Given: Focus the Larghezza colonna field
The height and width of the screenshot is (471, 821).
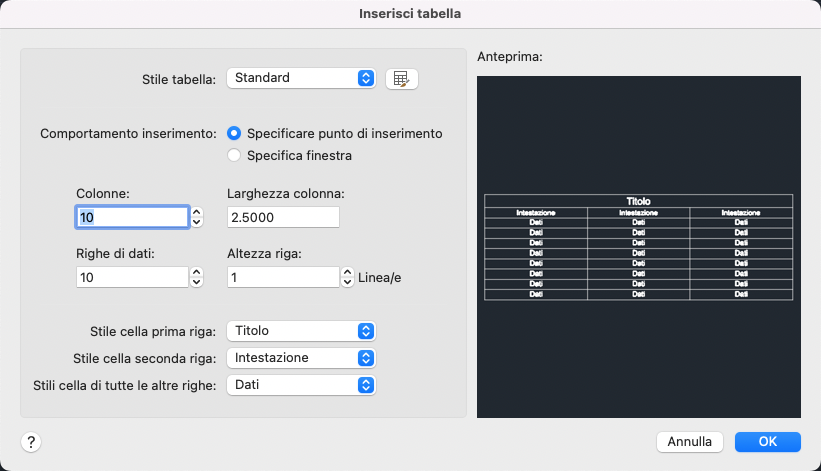Looking at the screenshot, I should tap(284, 217).
